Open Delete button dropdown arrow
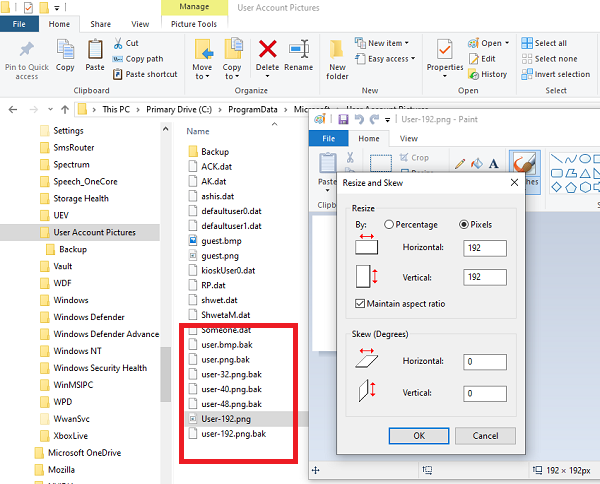Image resolution: width=600 pixels, height=484 pixels. [267, 76]
